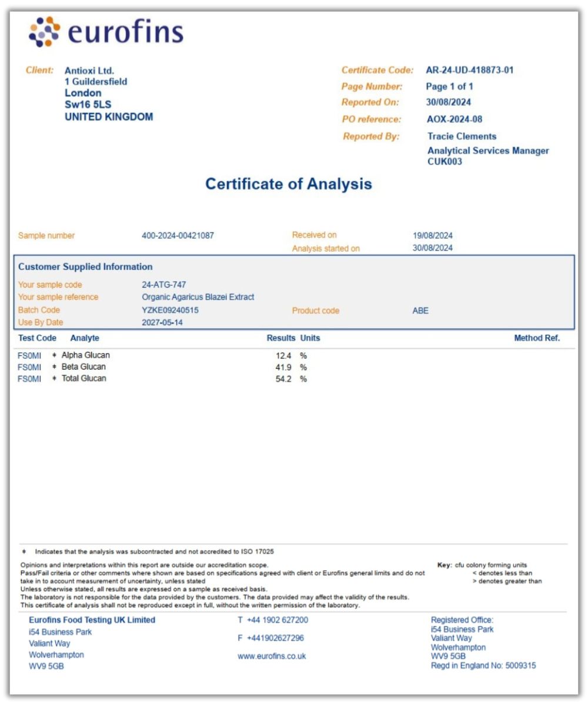Select the 'Analyte' column header
Screen dimensions: 588x706
85,338
